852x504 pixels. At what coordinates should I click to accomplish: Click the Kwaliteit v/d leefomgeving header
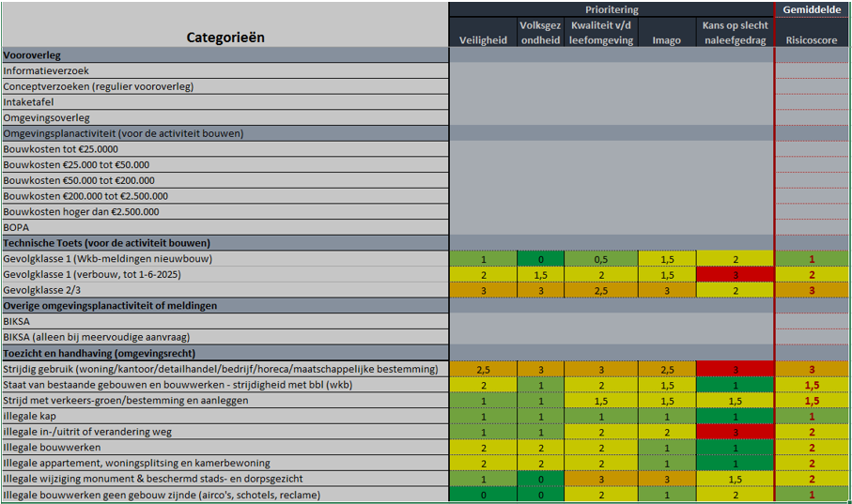[x=601, y=32]
